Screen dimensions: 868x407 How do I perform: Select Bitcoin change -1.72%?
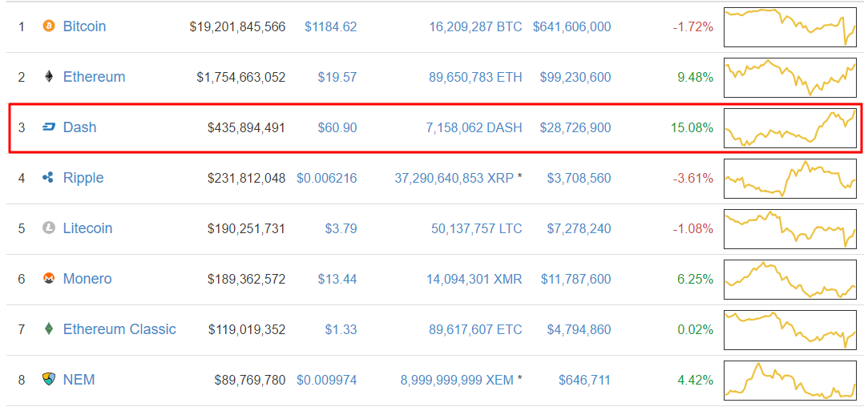[693, 26]
